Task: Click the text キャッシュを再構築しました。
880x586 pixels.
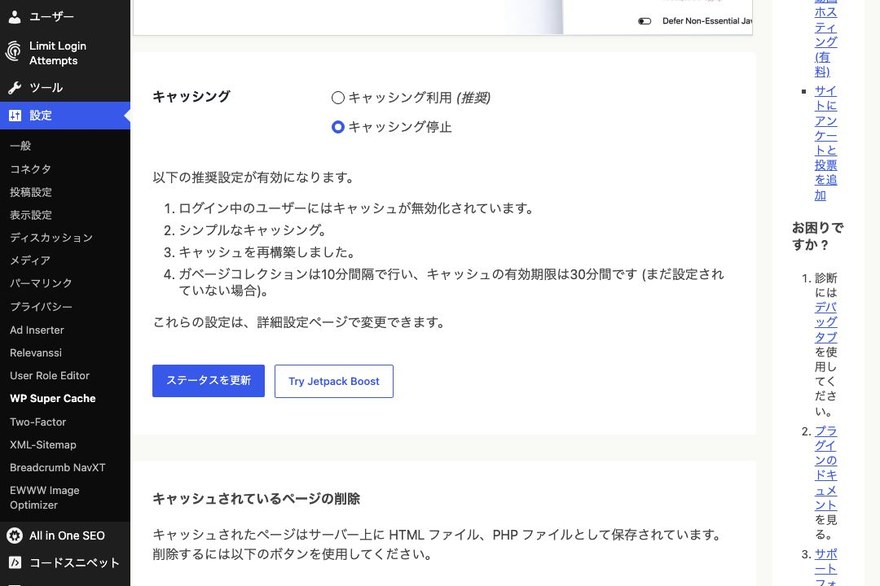Action: click(x=267, y=253)
